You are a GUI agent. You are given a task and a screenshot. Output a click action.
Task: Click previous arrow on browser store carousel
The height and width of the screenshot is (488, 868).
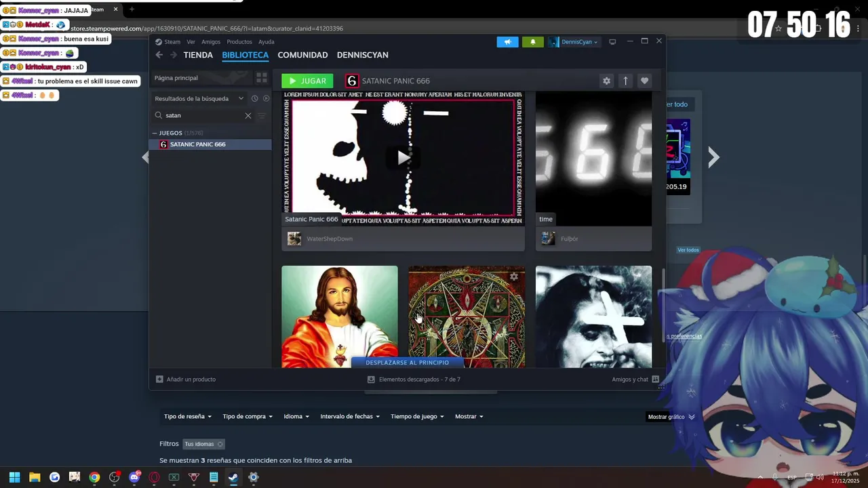[x=144, y=157]
